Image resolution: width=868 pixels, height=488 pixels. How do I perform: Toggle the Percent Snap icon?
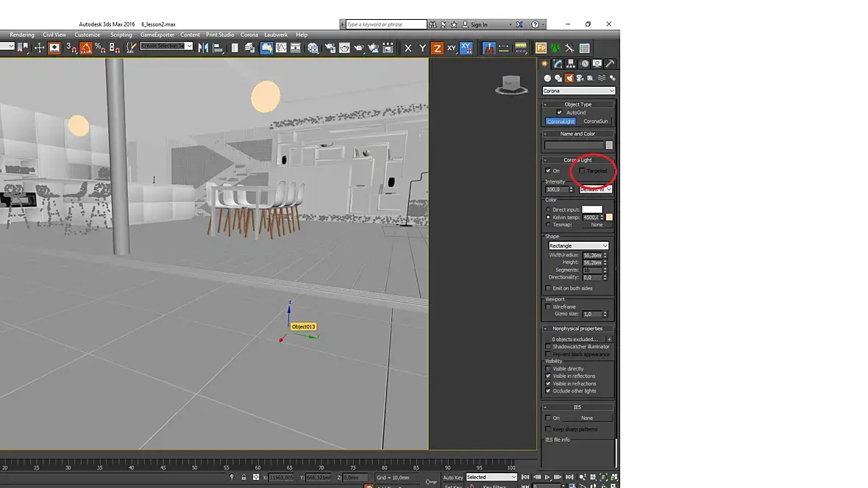(100, 48)
